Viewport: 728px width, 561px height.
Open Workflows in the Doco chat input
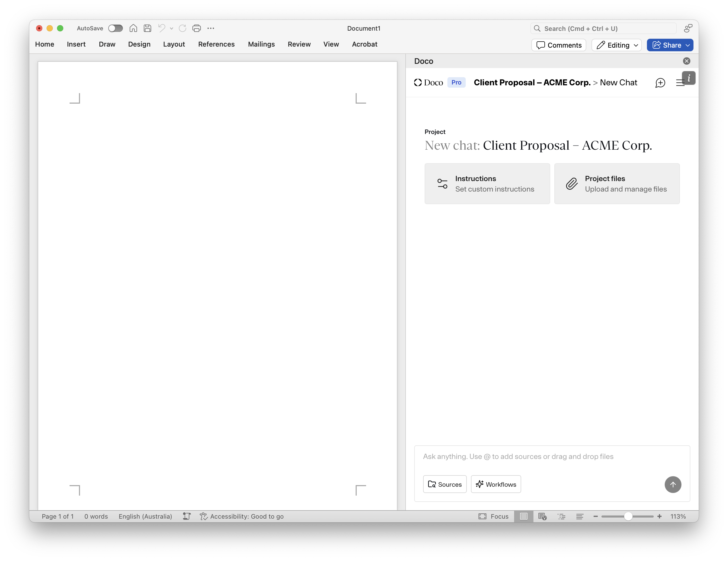pyautogui.click(x=496, y=484)
